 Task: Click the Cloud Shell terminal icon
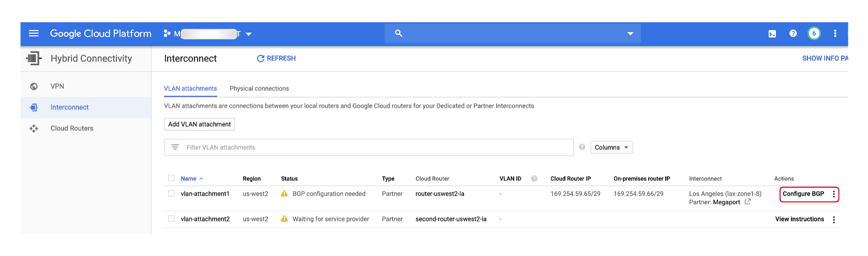pyautogui.click(x=772, y=34)
